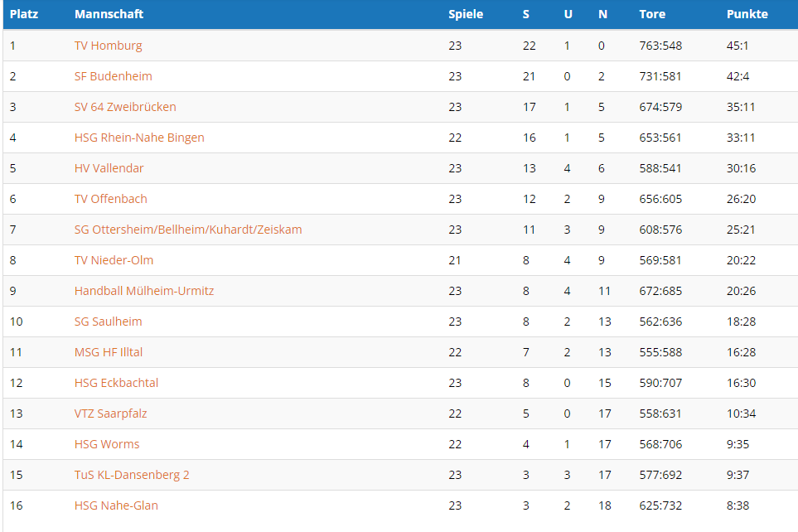Select the TV Nieder-Olm link
The width and height of the screenshot is (798, 532).
click(114, 260)
